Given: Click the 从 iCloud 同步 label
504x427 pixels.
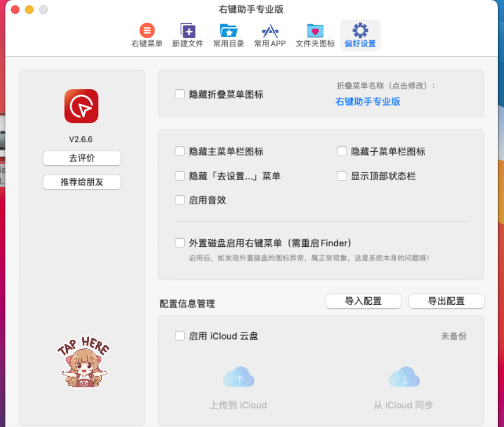Looking at the screenshot, I should [x=403, y=405].
